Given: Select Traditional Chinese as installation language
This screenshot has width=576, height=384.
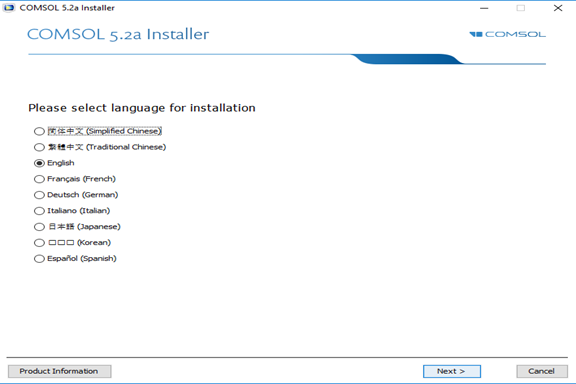Looking at the screenshot, I should pyautogui.click(x=39, y=147).
